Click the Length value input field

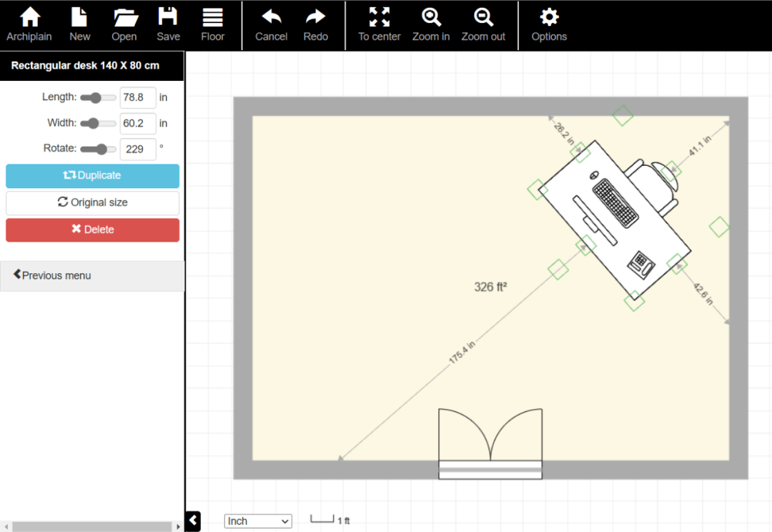[x=137, y=97]
